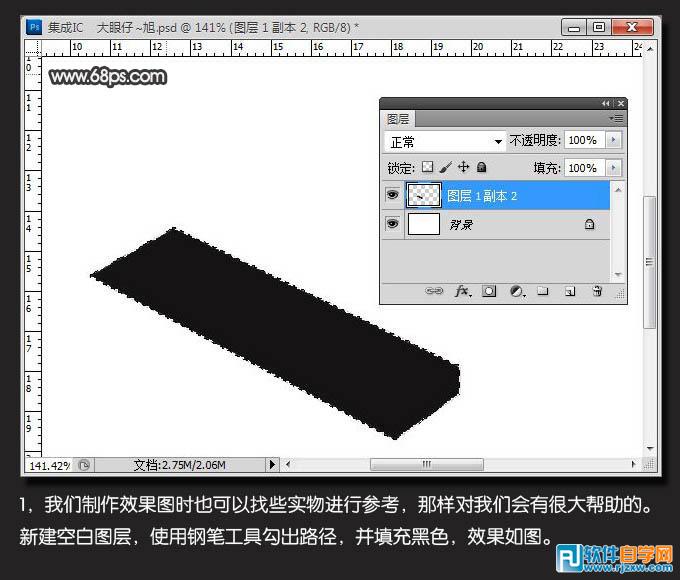680x580 pixels.
Task: Open the 不透明度 opacity slider arrow
Action: point(613,140)
